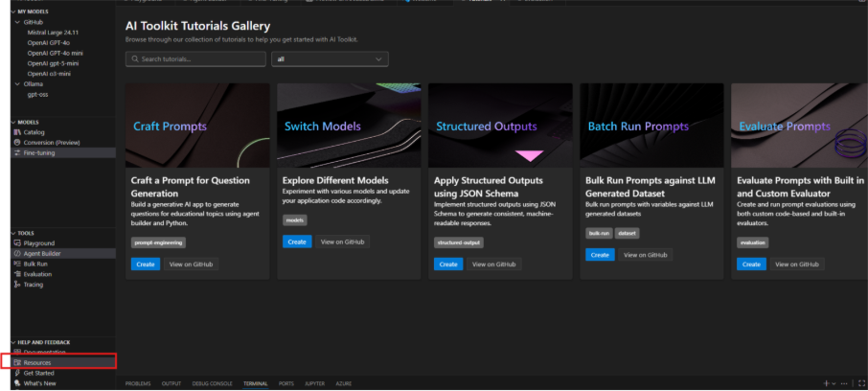The image size is (868, 391).
Task: Click the models tag
Action: 294,219
